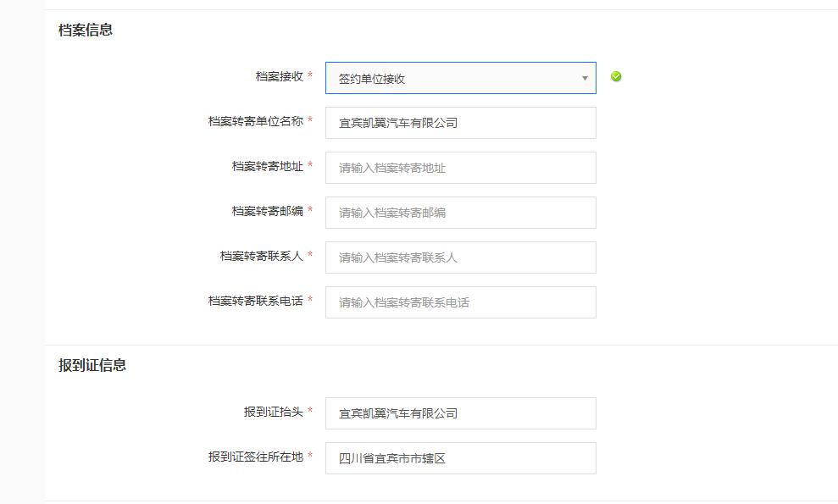The width and height of the screenshot is (838, 504).
Task: Click the 报到证抬头 input showing 宜宾凯翼汽车有限公司
Action: coord(460,413)
